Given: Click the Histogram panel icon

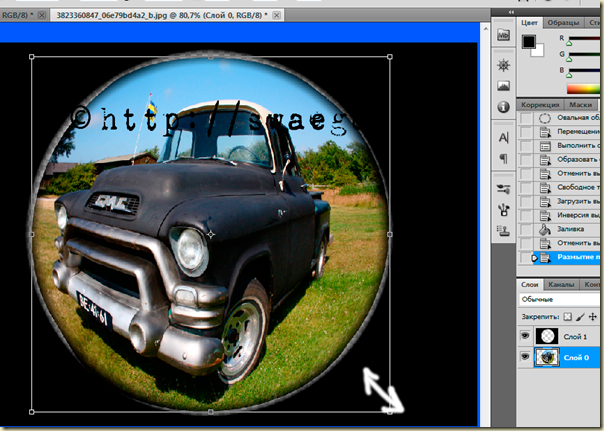Looking at the screenshot, I should coord(502,85).
